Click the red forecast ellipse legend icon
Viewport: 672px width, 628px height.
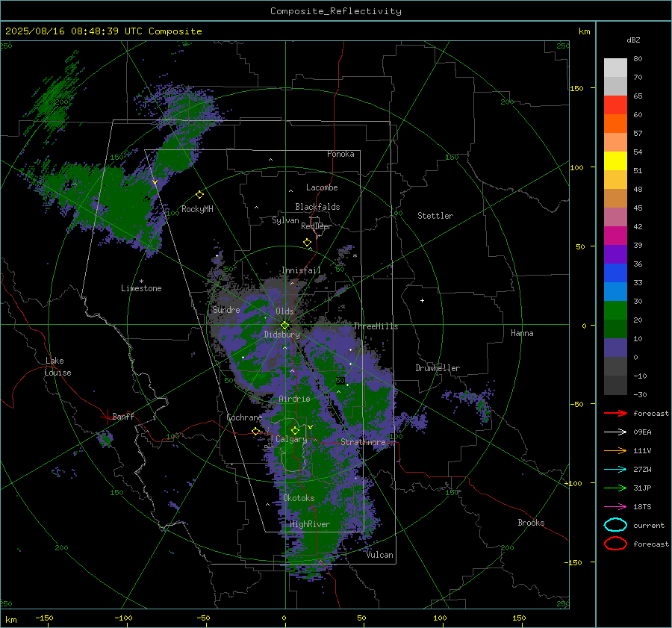coord(615,544)
